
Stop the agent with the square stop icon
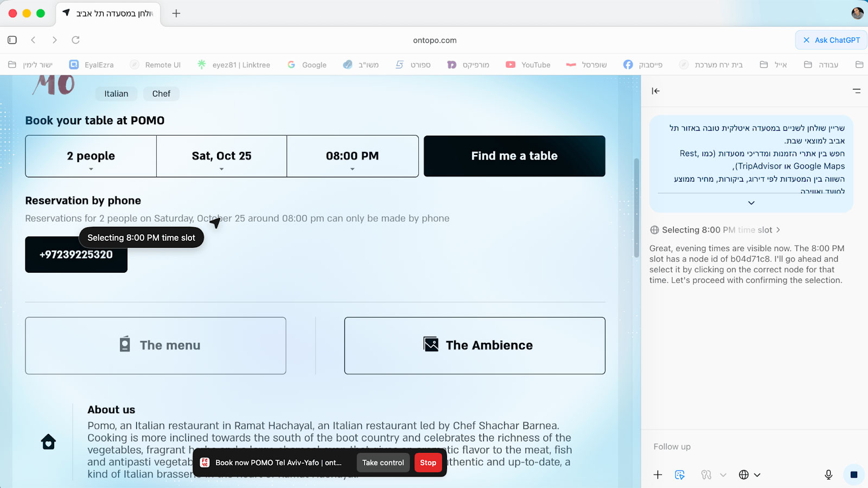coord(853,474)
